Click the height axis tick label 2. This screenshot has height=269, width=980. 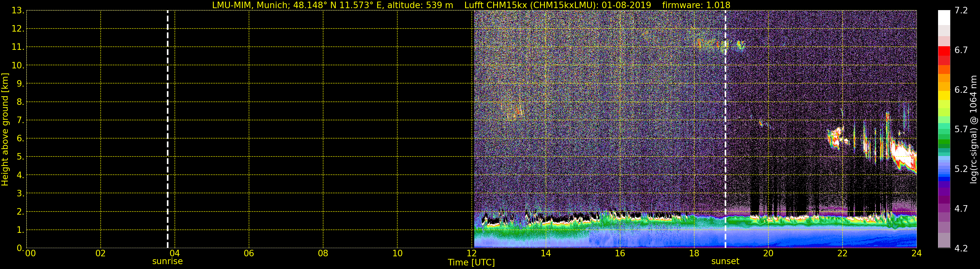(x=20, y=211)
